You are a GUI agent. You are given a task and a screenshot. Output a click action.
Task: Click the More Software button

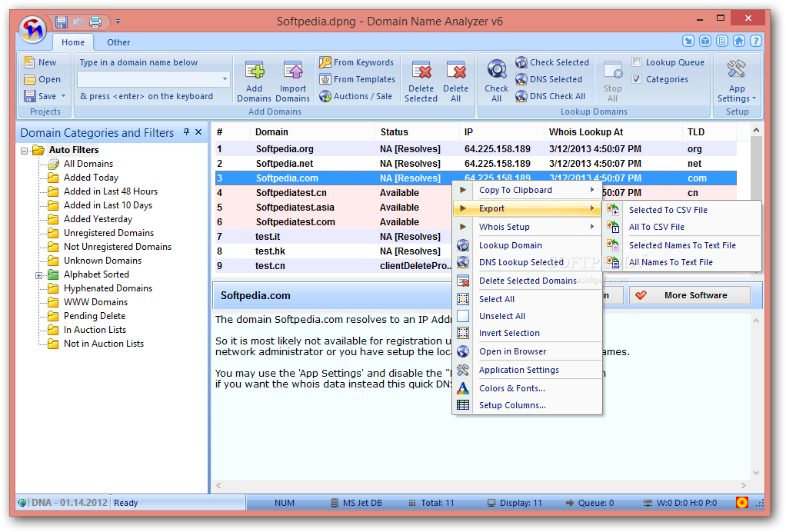(x=689, y=295)
